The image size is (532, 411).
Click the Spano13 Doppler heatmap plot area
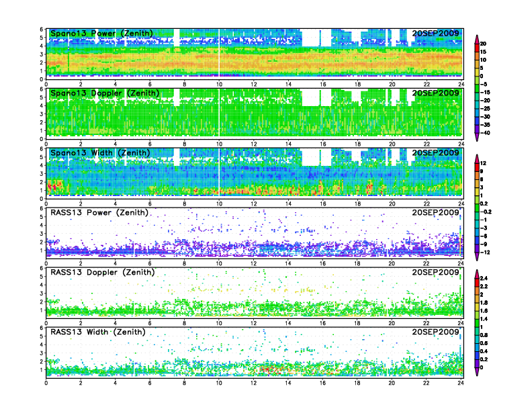point(255,113)
